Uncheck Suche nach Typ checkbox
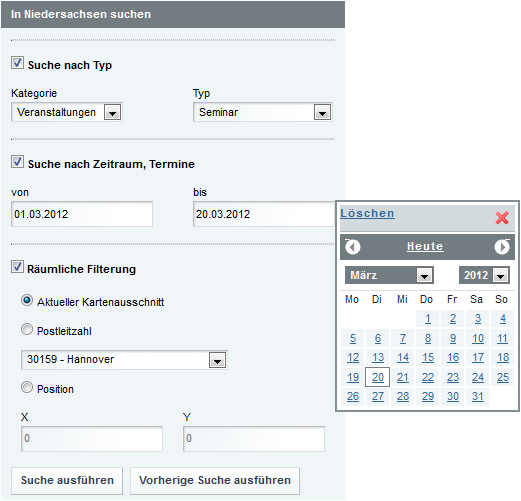 point(17,63)
